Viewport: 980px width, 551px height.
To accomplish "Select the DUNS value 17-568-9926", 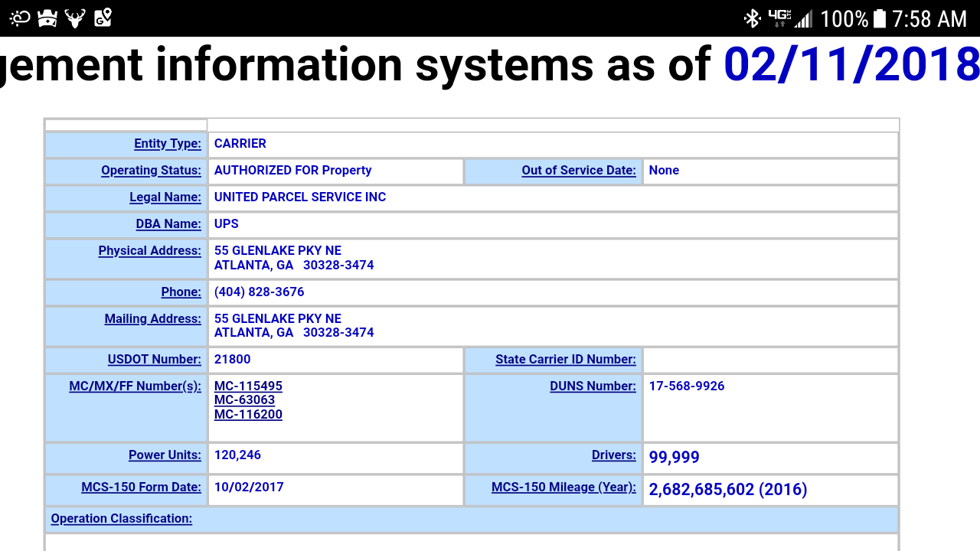I will 687,386.
